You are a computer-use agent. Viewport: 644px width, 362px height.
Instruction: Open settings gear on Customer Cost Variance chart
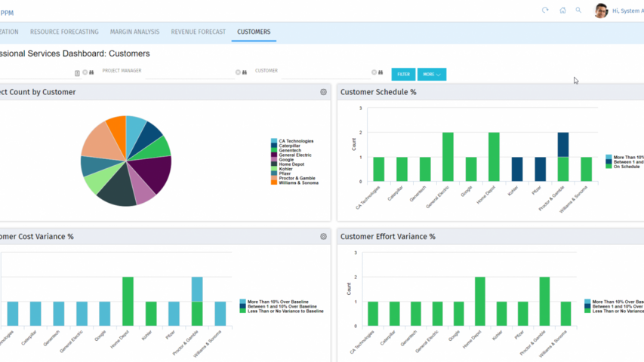pyautogui.click(x=323, y=237)
